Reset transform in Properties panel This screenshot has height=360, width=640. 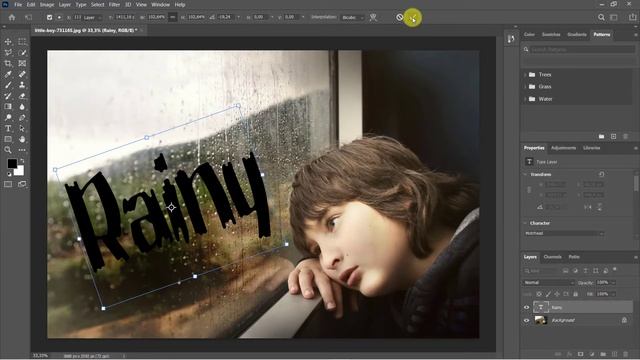pos(602,174)
